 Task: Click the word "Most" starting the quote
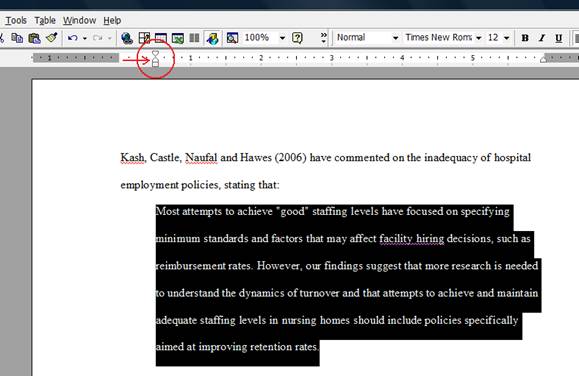(167, 211)
